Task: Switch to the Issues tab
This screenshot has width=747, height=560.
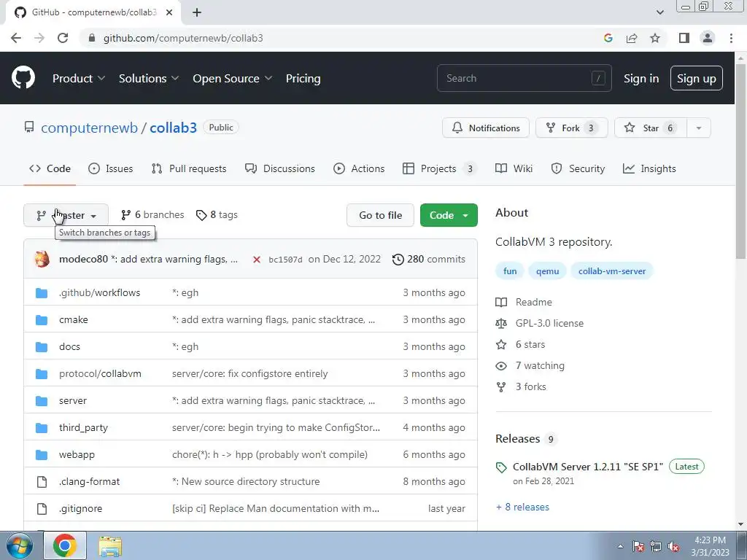Action: (x=111, y=168)
